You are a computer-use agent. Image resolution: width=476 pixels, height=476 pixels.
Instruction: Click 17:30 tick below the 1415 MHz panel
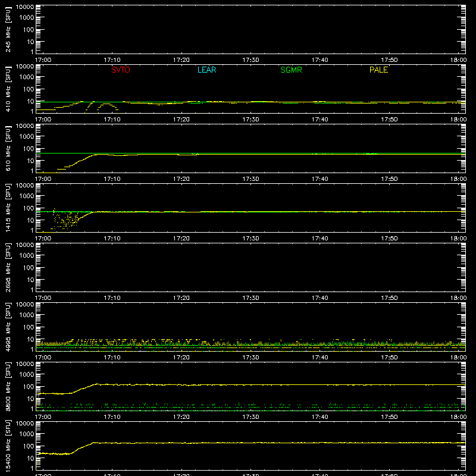click(250, 239)
